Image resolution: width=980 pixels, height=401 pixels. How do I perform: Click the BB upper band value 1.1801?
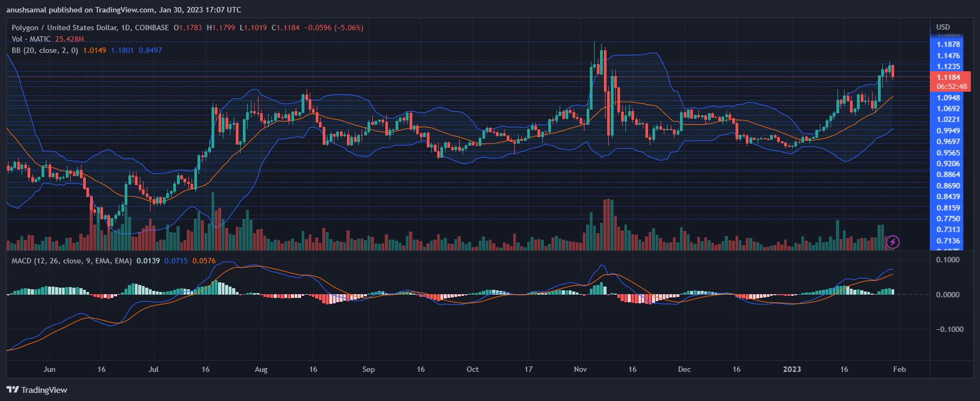pyautogui.click(x=122, y=50)
